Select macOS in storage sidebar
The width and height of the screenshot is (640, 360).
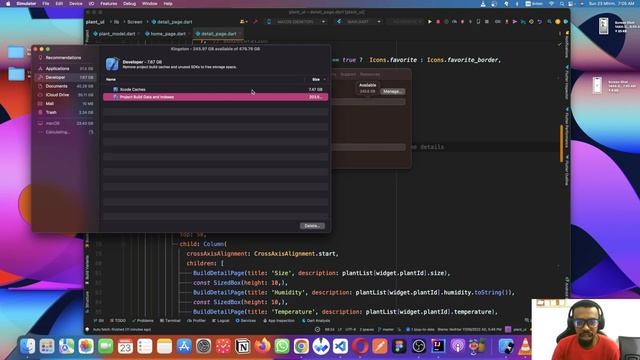tap(65, 123)
